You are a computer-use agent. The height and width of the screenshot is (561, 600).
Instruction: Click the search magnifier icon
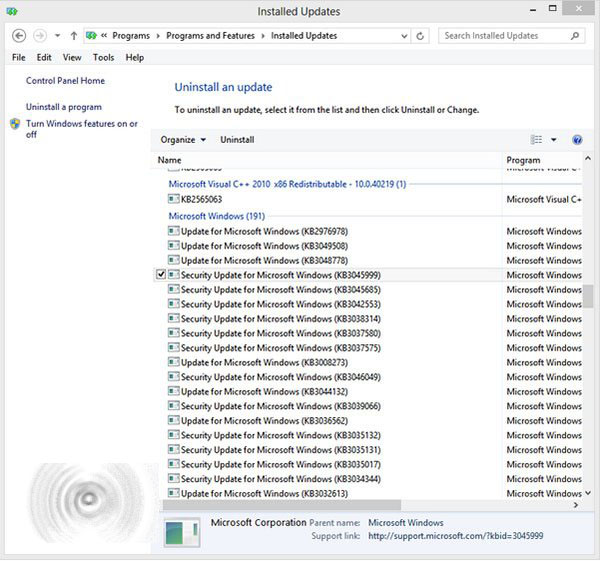(575, 36)
